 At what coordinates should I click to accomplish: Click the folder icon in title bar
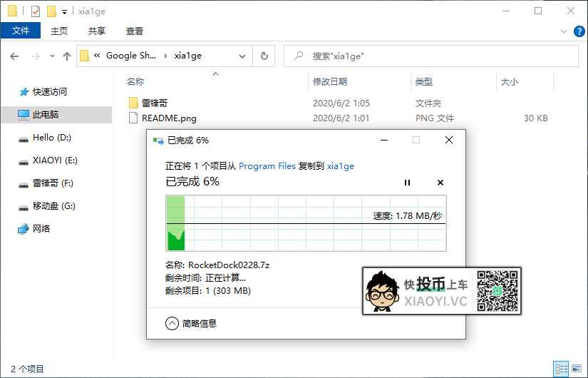point(12,11)
